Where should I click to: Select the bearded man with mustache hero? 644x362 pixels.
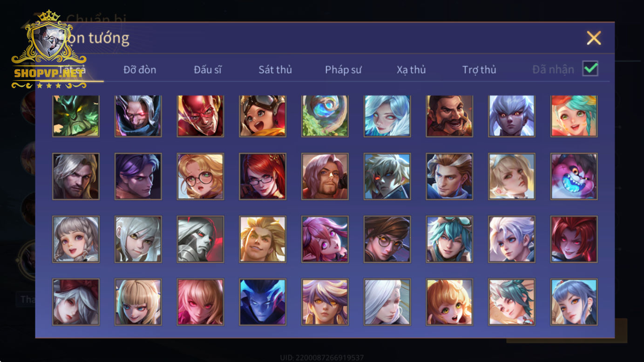click(x=449, y=116)
